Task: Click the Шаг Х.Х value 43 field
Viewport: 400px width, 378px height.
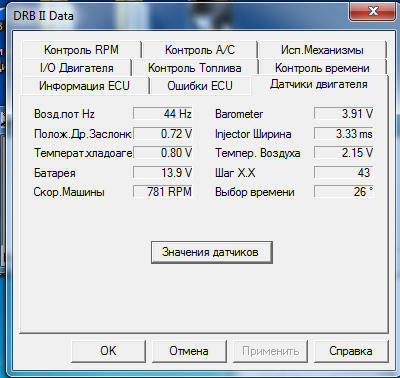Action: coord(344,173)
